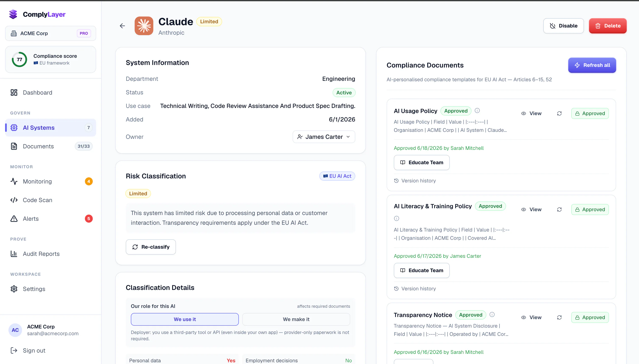Click the Documents 31/33 counter

84,146
